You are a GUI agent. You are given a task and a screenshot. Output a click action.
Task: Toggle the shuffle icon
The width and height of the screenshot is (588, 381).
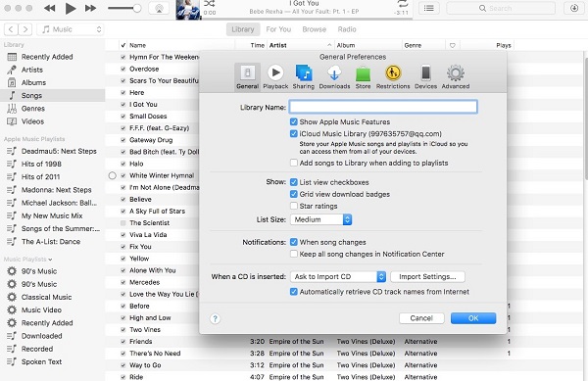click(210, 3)
